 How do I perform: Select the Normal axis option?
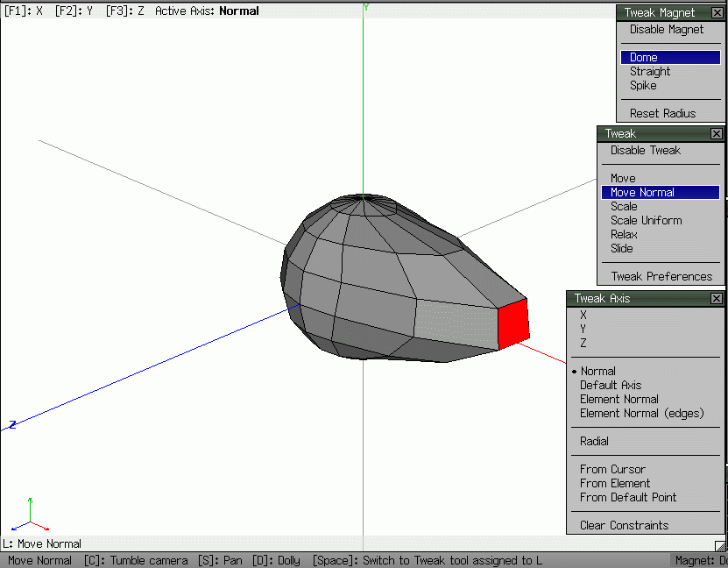[x=597, y=370]
